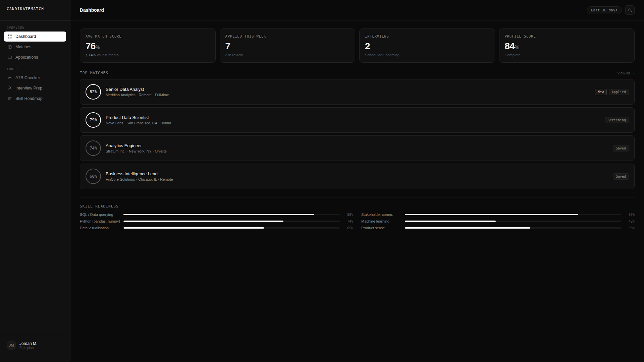Screen dimensions: 644x362
Task: Click the View all link
Action: click(x=625, y=73)
